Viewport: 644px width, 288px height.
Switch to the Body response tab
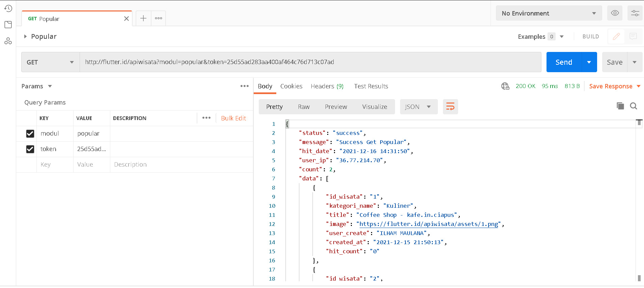(x=265, y=86)
